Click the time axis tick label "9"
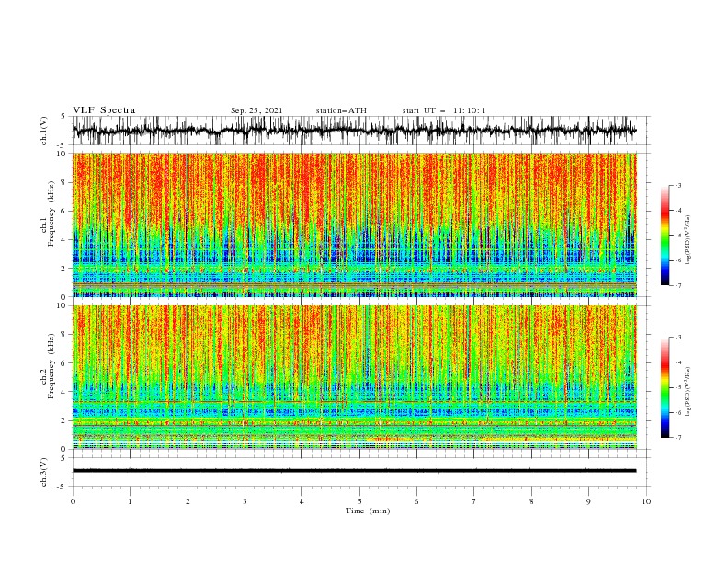 click(588, 501)
